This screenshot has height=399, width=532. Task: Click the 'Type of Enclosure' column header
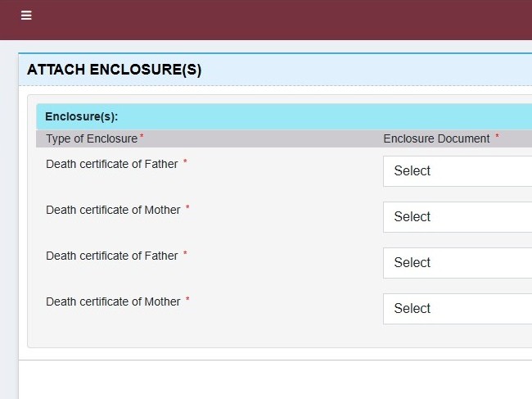(92, 139)
